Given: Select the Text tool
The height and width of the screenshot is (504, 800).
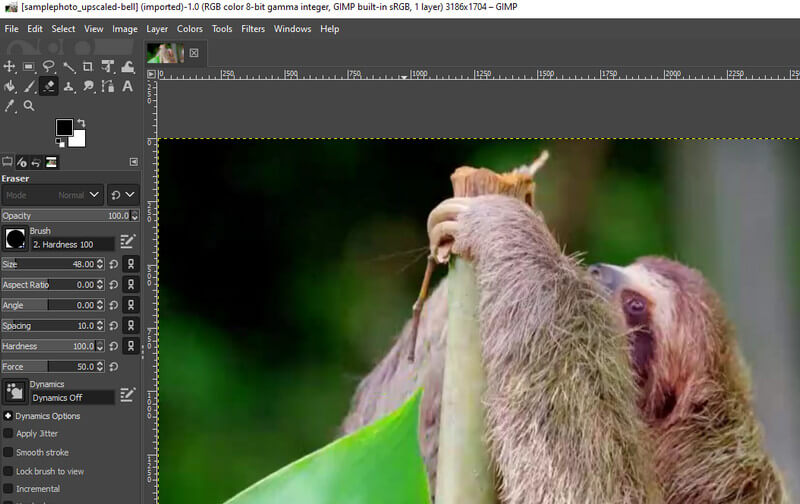Looking at the screenshot, I should point(128,86).
